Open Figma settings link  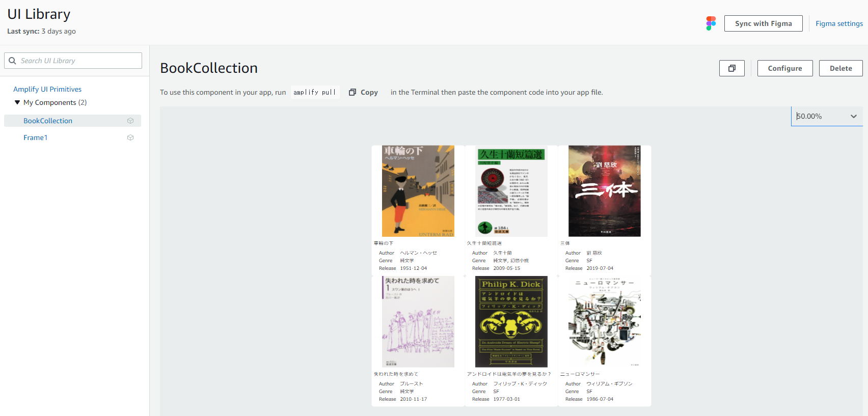839,23
